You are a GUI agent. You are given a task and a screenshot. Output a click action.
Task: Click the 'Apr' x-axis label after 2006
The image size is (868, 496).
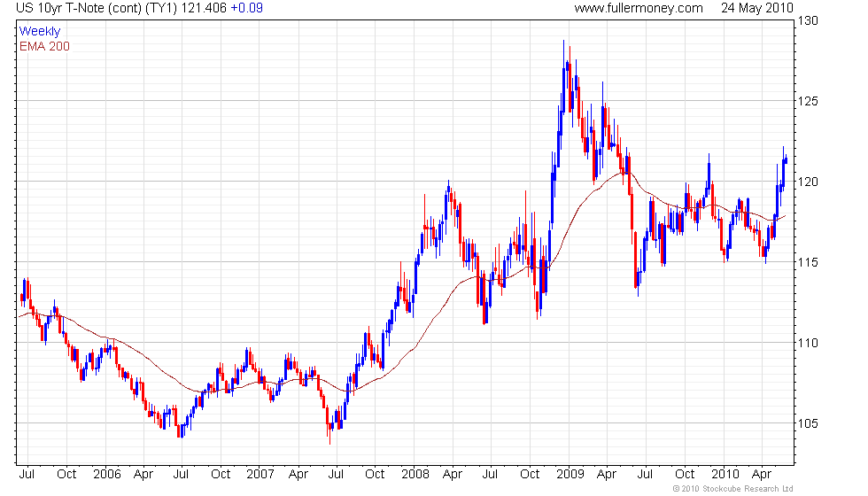143,475
